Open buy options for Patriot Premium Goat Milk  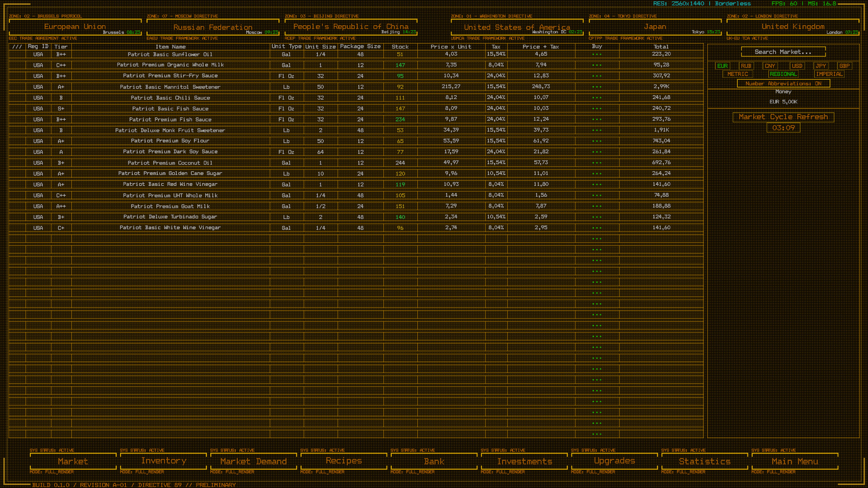tap(597, 206)
